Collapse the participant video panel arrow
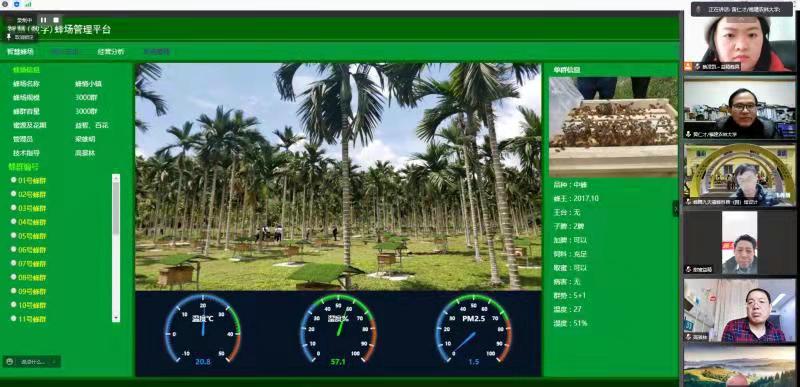 tap(677, 208)
